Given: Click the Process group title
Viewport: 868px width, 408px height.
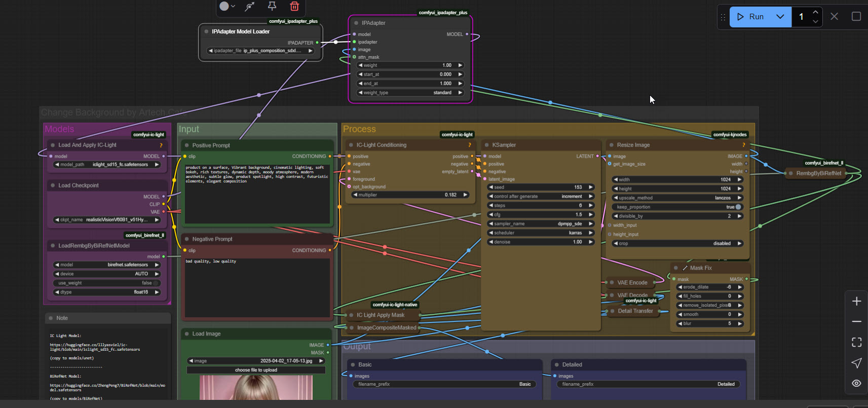Looking at the screenshot, I should [x=359, y=129].
